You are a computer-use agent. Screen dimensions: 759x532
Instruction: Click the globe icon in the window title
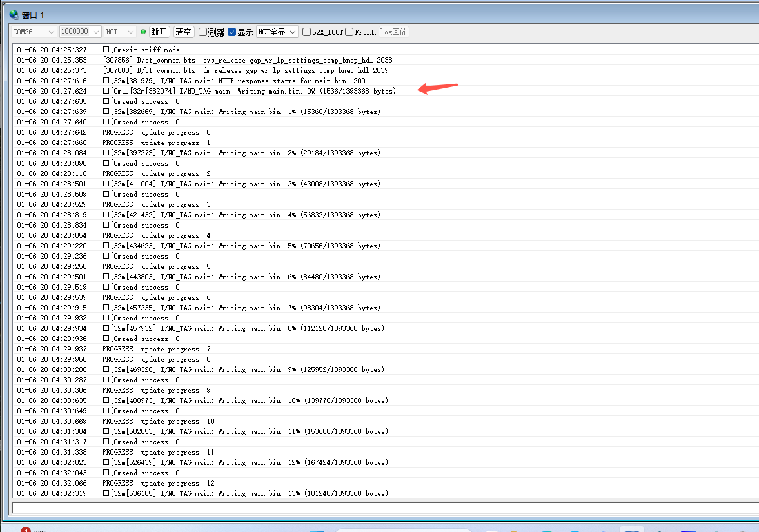click(14, 14)
